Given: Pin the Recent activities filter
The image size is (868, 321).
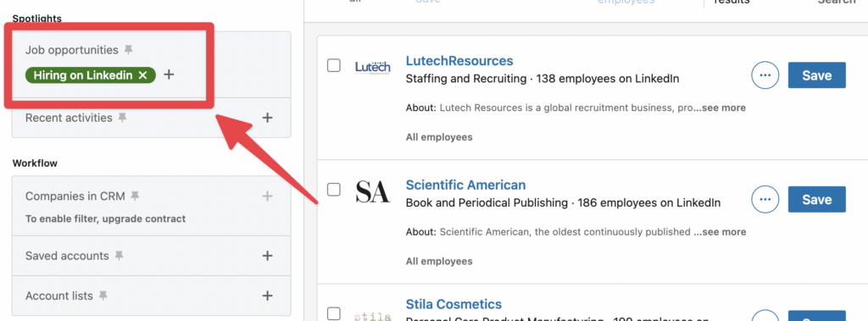Looking at the screenshot, I should (x=122, y=118).
